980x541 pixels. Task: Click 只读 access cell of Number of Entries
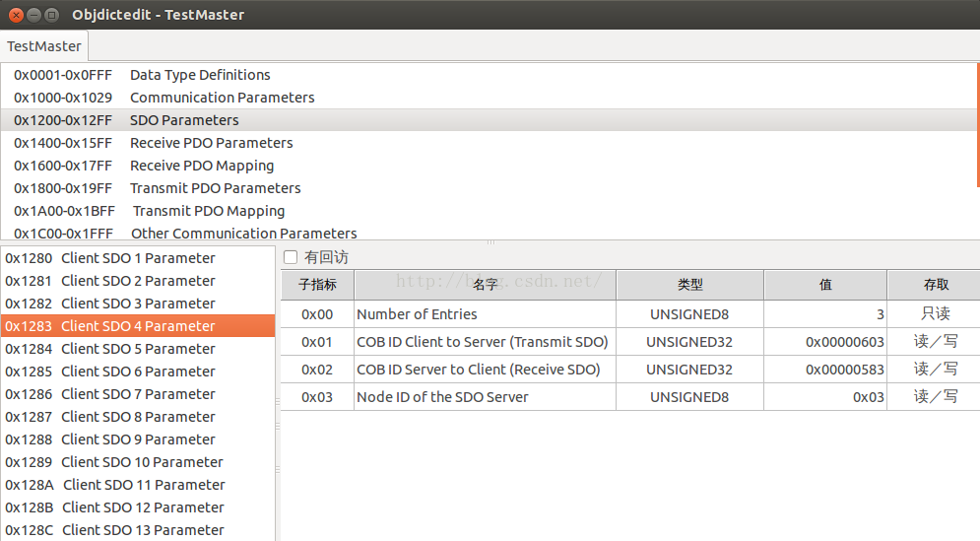[x=936, y=314]
